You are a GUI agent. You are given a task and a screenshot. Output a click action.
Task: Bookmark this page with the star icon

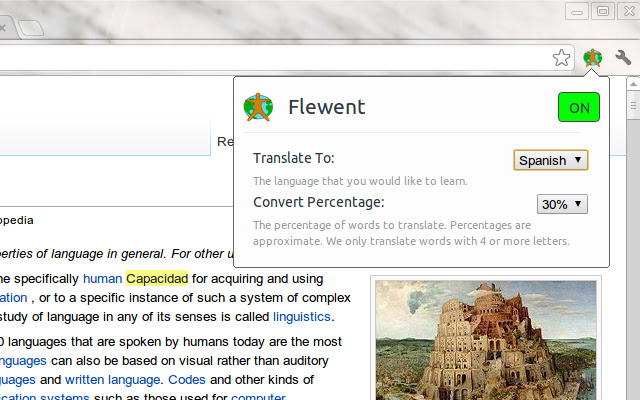click(562, 58)
